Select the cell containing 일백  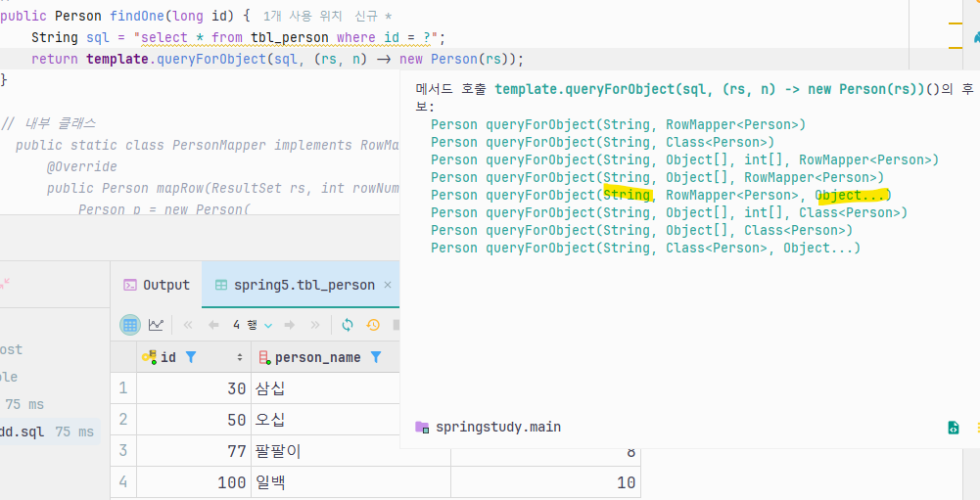(x=350, y=481)
